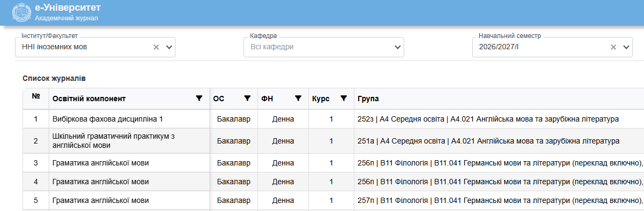Click the university crest logo
Screen dimensions: 644x211
pyautogui.click(x=21, y=13)
